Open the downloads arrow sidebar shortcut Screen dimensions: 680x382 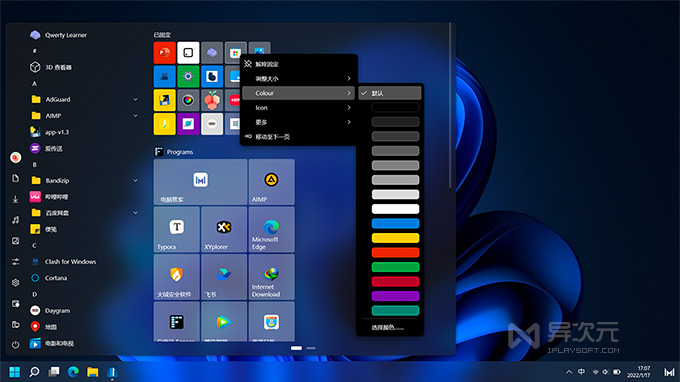pyautogui.click(x=16, y=199)
